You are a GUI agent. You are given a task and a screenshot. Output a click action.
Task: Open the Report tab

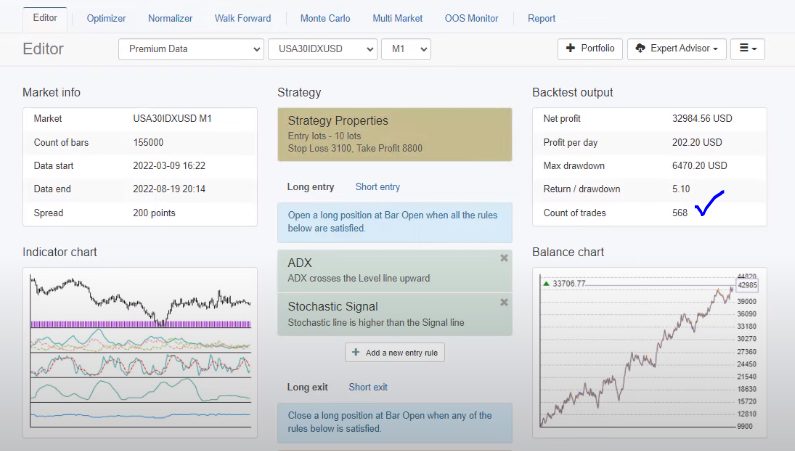coord(541,18)
